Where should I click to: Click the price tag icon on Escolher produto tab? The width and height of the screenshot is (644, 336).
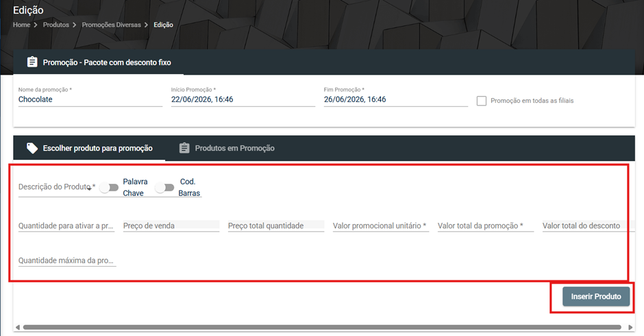(32, 148)
